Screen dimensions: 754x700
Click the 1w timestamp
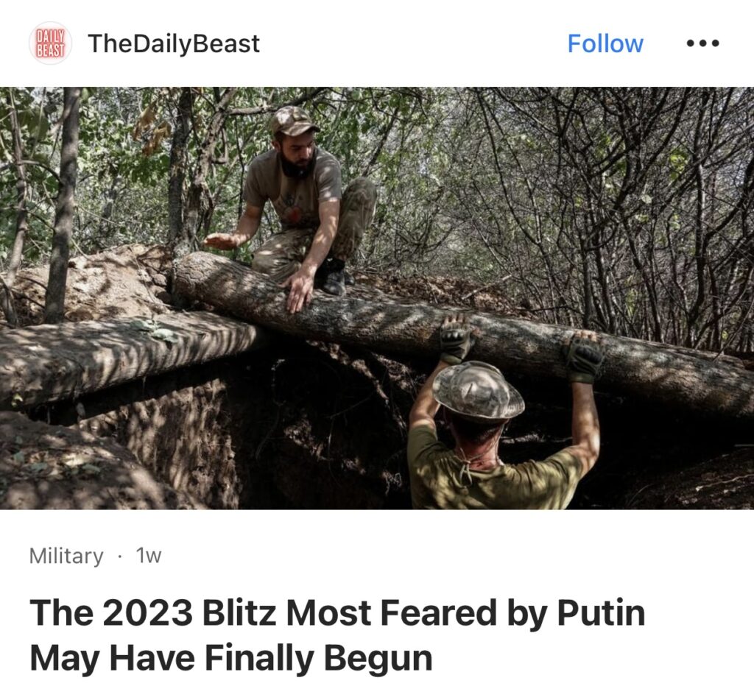click(149, 555)
